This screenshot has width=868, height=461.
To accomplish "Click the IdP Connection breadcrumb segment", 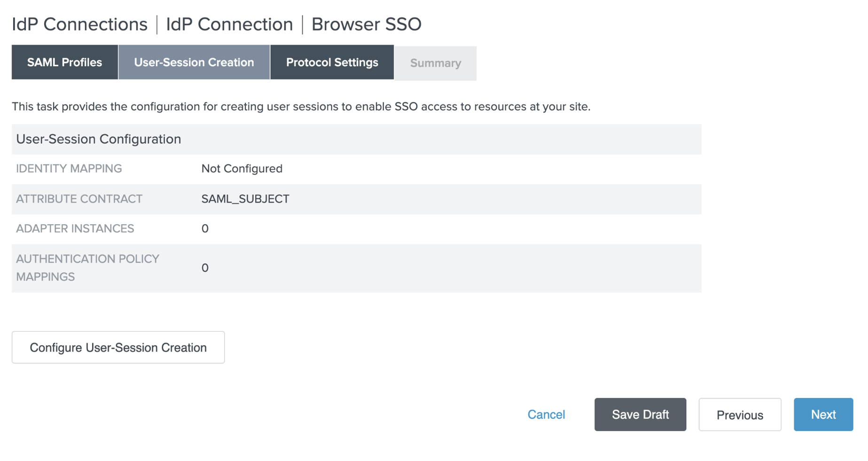I will click(229, 24).
